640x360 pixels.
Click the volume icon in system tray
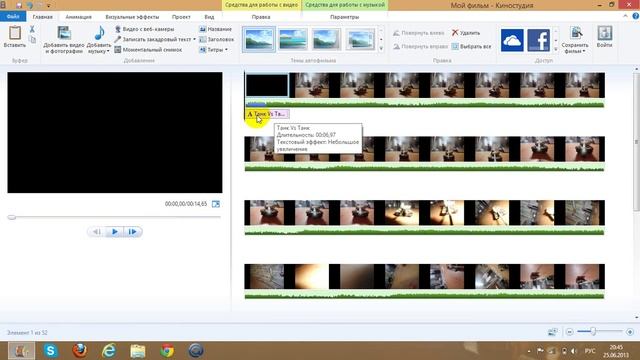(x=574, y=351)
